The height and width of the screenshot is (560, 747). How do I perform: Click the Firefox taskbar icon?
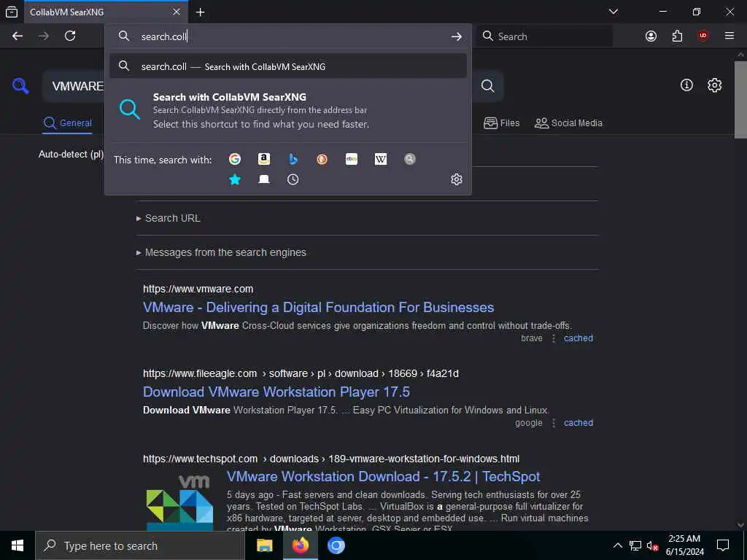tap(300, 545)
